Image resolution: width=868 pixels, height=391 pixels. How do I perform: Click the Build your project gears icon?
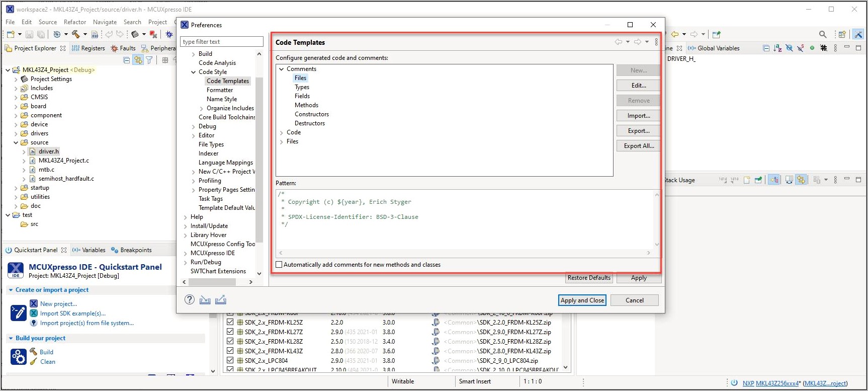click(x=19, y=356)
